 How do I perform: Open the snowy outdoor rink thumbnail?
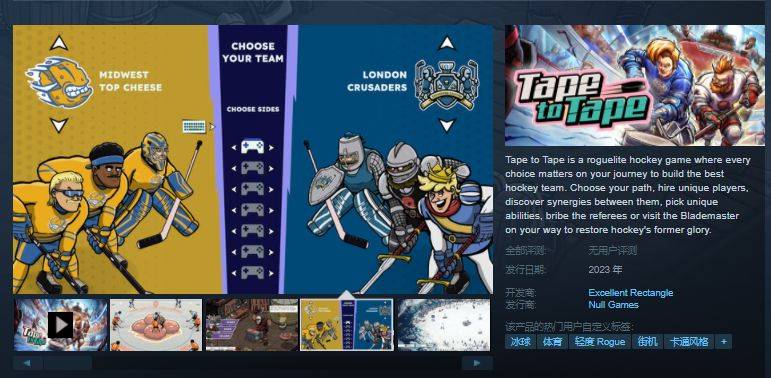(x=443, y=324)
